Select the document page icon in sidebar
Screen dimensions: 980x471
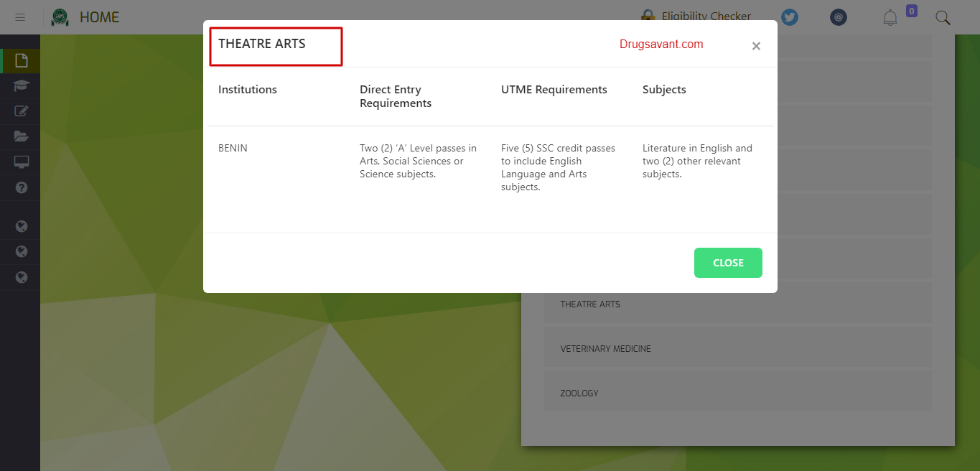(x=22, y=60)
